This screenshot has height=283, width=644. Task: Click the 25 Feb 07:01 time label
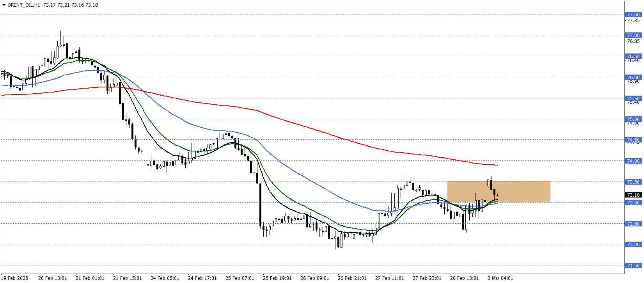point(240,278)
